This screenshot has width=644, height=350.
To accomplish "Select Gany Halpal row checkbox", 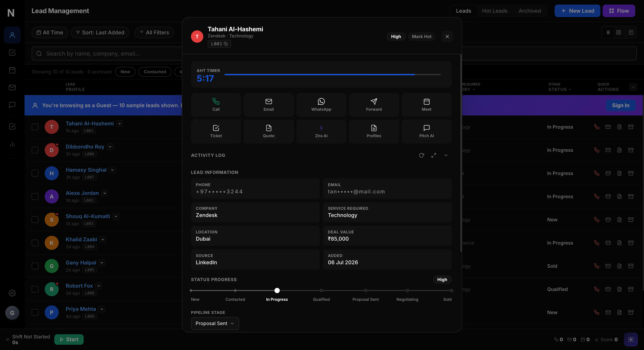I will [35, 266].
